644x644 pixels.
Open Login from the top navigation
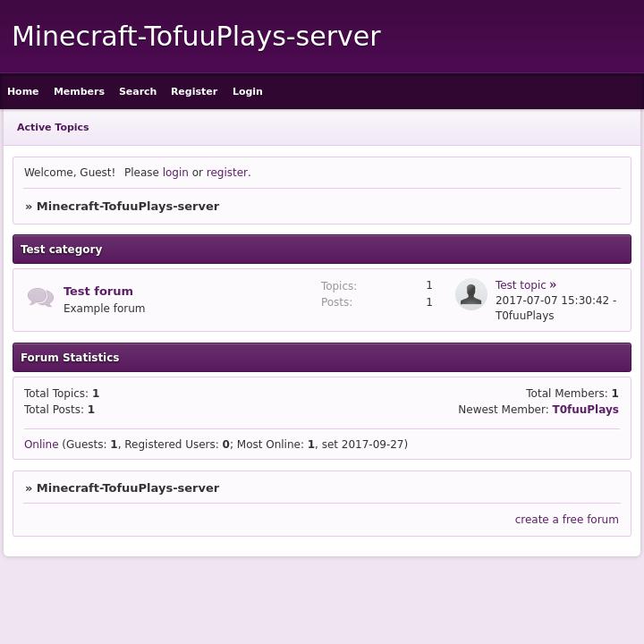pos(248,91)
